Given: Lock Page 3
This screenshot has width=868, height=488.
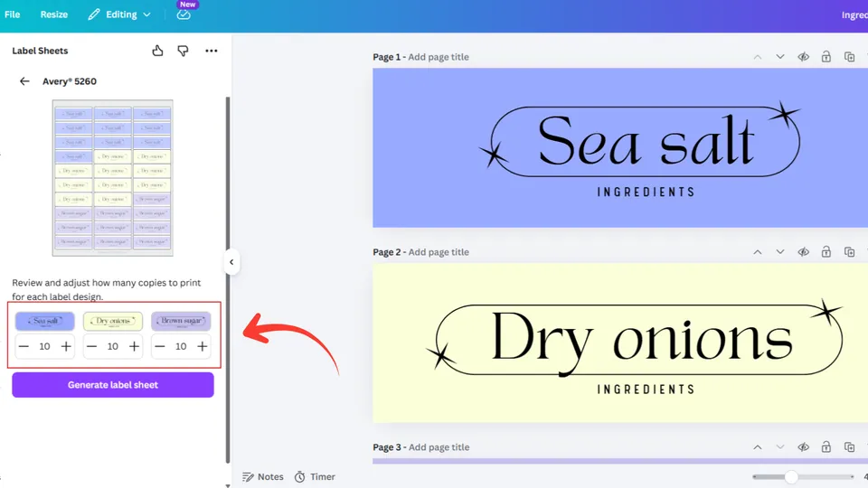Looking at the screenshot, I should (x=826, y=447).
